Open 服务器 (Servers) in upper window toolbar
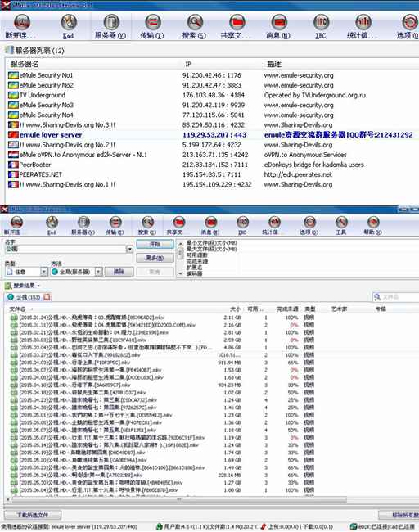 coord(110,26)
